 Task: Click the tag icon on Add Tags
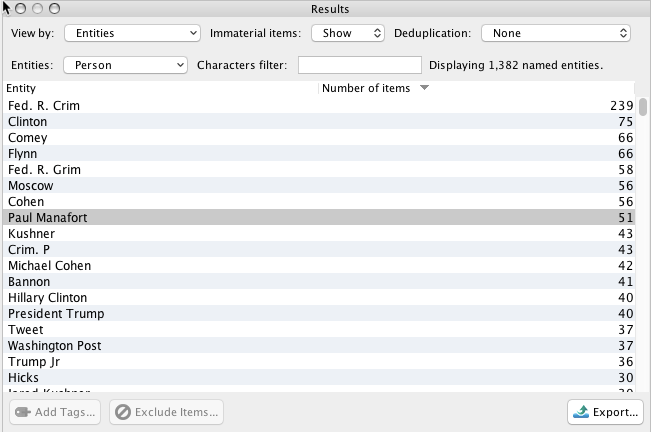(x=23, y=412)
